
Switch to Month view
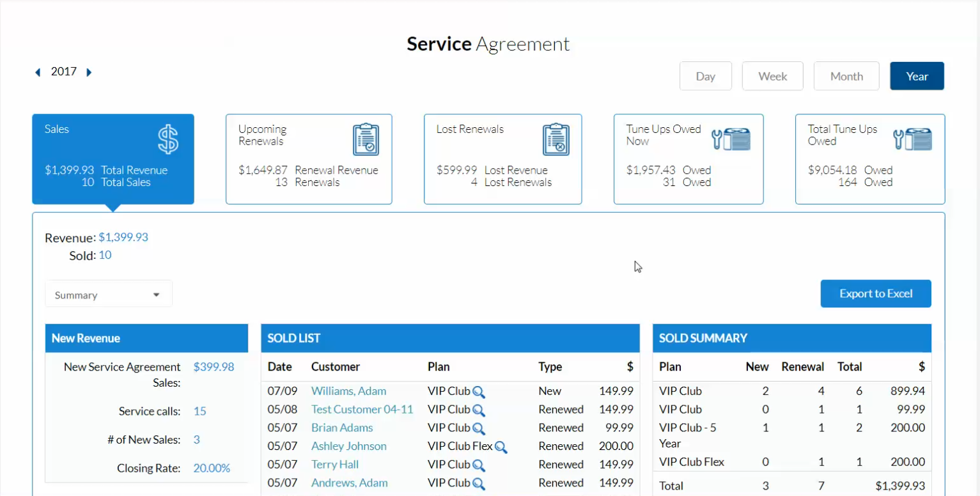click(x=846, y=75)
